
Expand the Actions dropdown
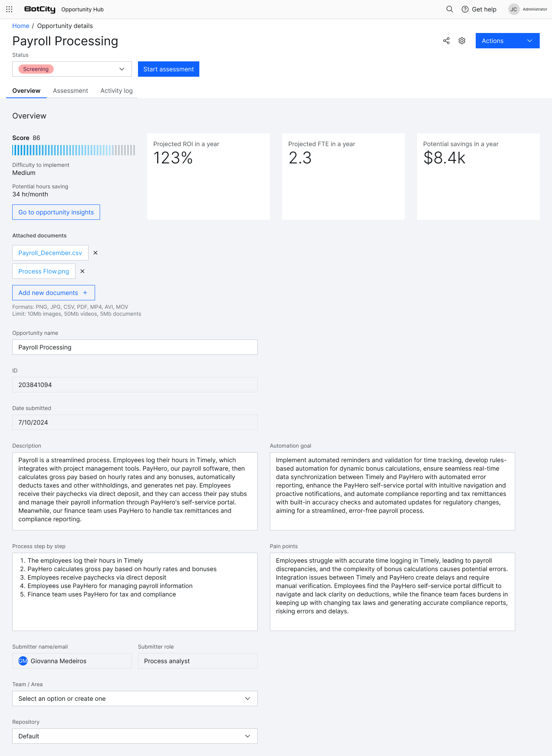coord(507,41)
